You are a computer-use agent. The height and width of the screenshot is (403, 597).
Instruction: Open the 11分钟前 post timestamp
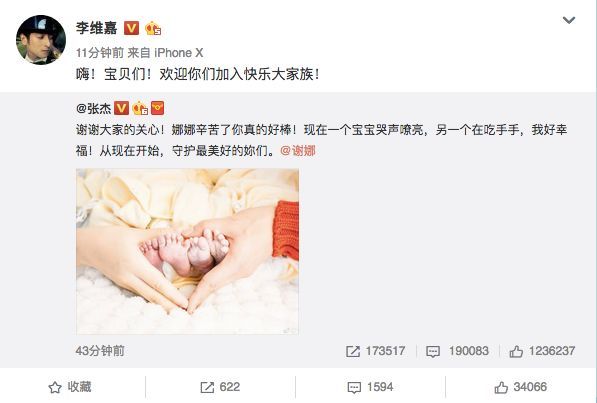99,53
